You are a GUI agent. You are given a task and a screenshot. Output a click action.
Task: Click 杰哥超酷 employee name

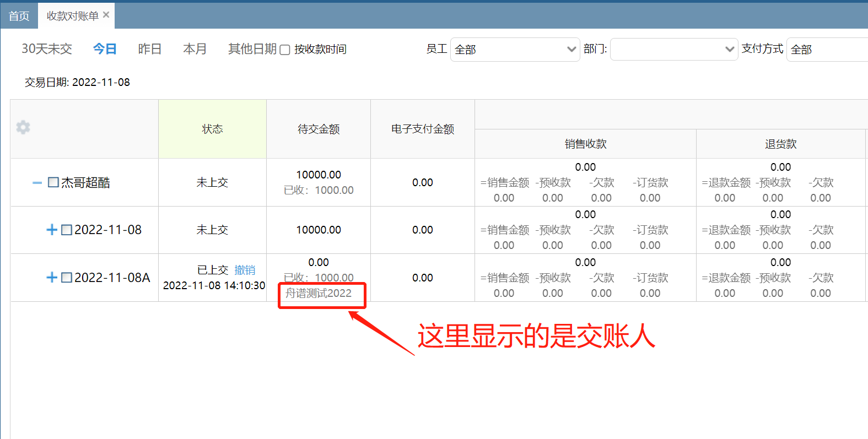pos(85,182)
